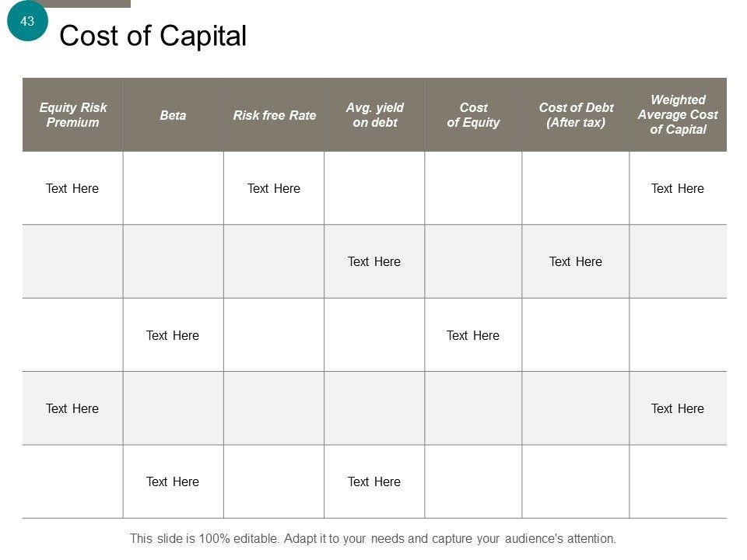Click the Weighted Average Cost of Capital header
The width and height of the screenshot is (747, 560).
click(x=678, y=115)
